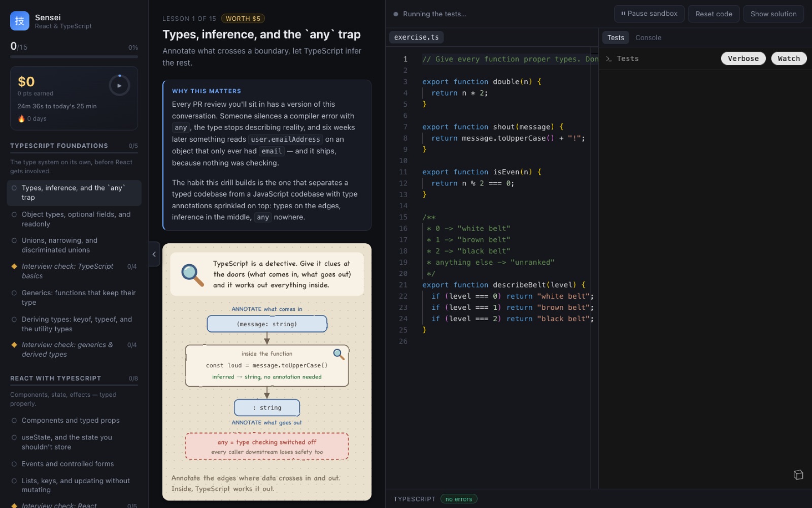Click the magnifier inside the function box
812x508 pixels.
tap(339, 354)
